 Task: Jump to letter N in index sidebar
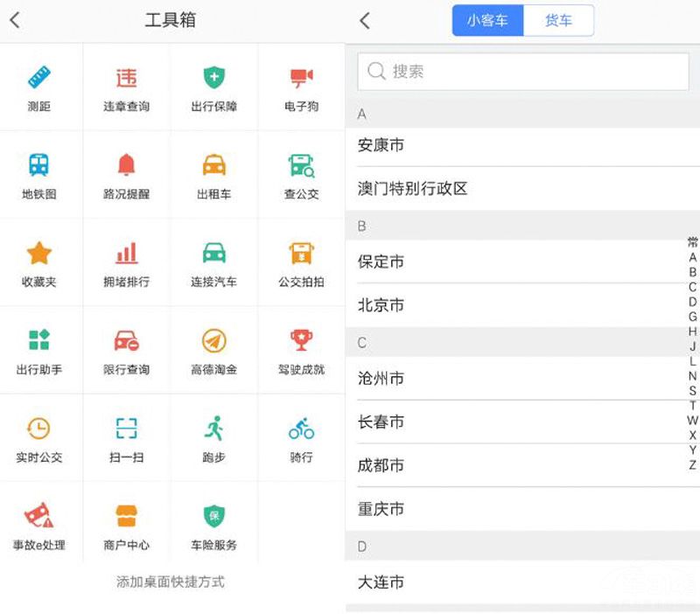click(x=692, y=376)
